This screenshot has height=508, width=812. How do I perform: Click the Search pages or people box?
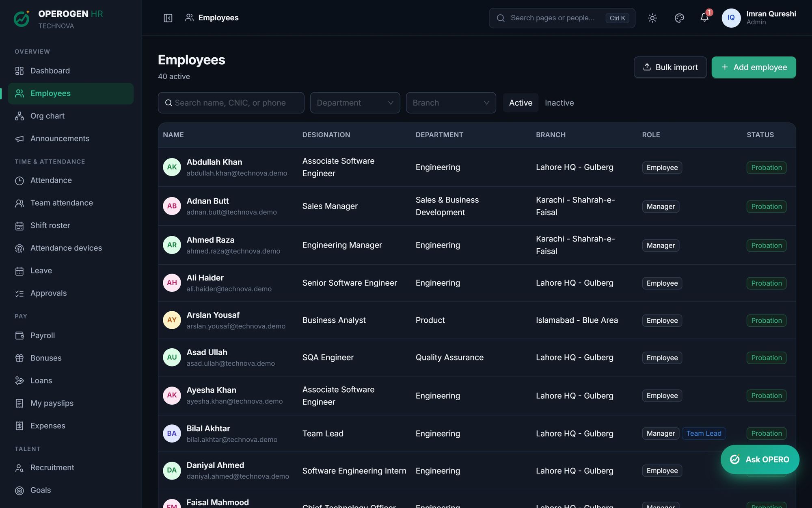(x=562, y=18)
